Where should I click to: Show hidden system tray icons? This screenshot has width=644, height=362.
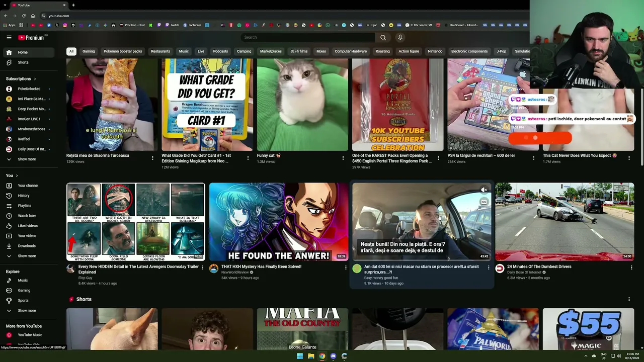[586, 356]
